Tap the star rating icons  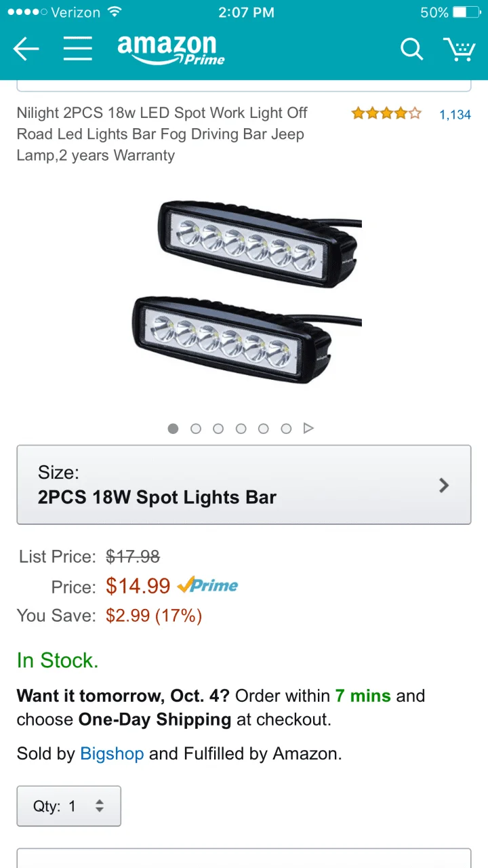(386, 113)
